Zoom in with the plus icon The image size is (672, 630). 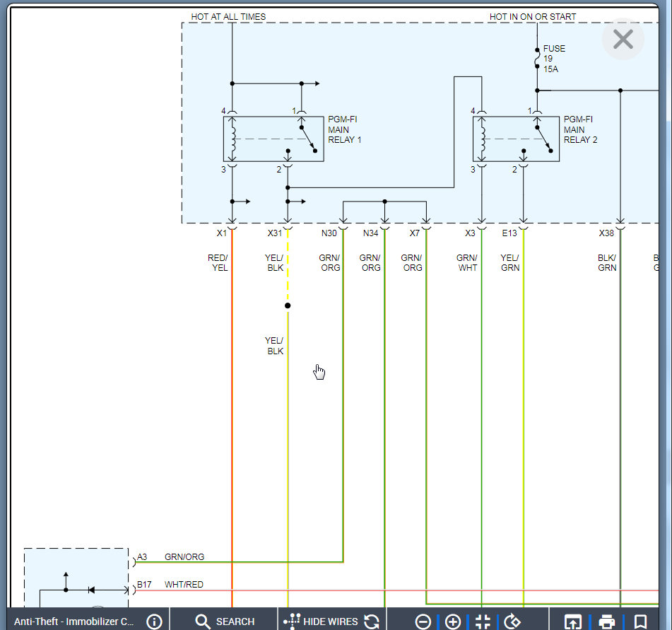click(x=453, y=621)
